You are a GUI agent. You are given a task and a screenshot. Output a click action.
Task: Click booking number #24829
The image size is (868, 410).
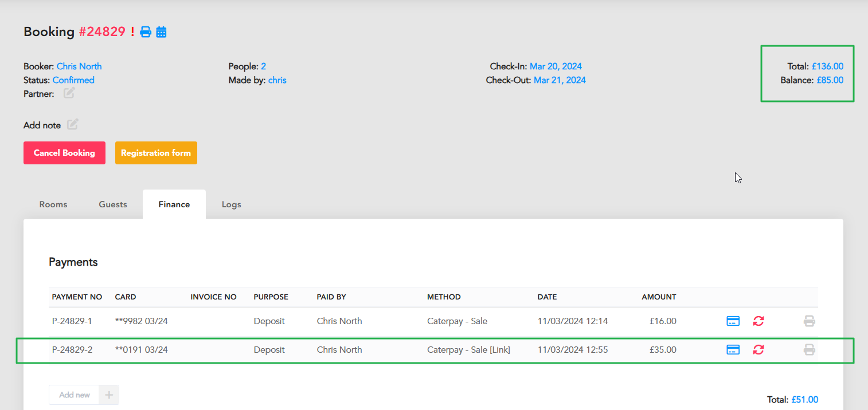pyautogui.click(x=102, y=32)
